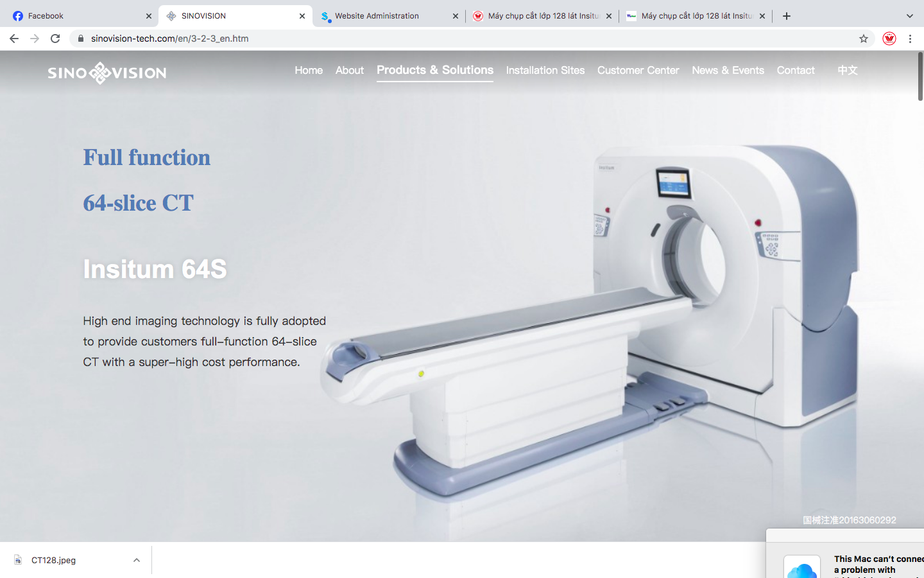
Task: Open Installation Sites page
Action: (545, 70)
